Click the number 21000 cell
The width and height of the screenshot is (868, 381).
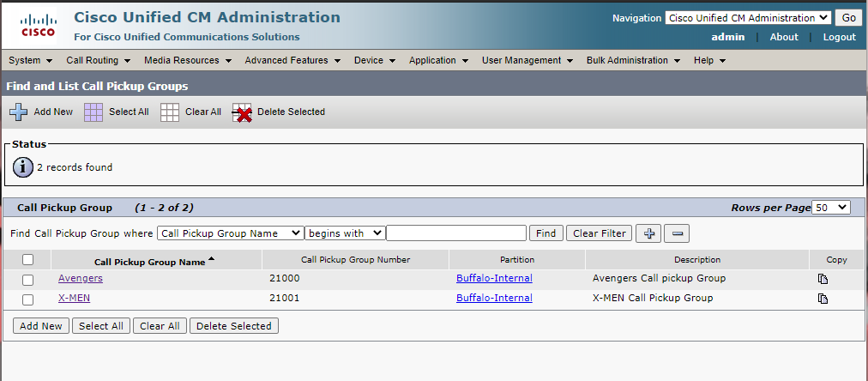(x=285, y=278)
